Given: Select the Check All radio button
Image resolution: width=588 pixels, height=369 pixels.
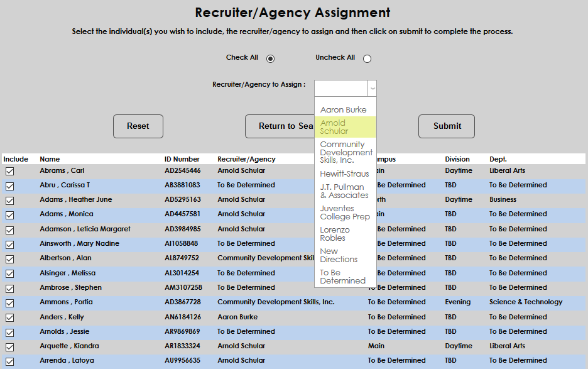Looking at the screenshot, I should 270,58.
